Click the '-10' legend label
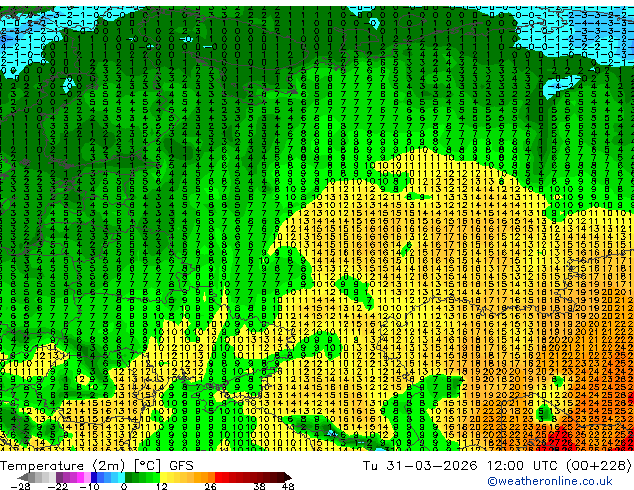This screenshot has height=490, width=634. pyautogui.click(x=90, y=486)
